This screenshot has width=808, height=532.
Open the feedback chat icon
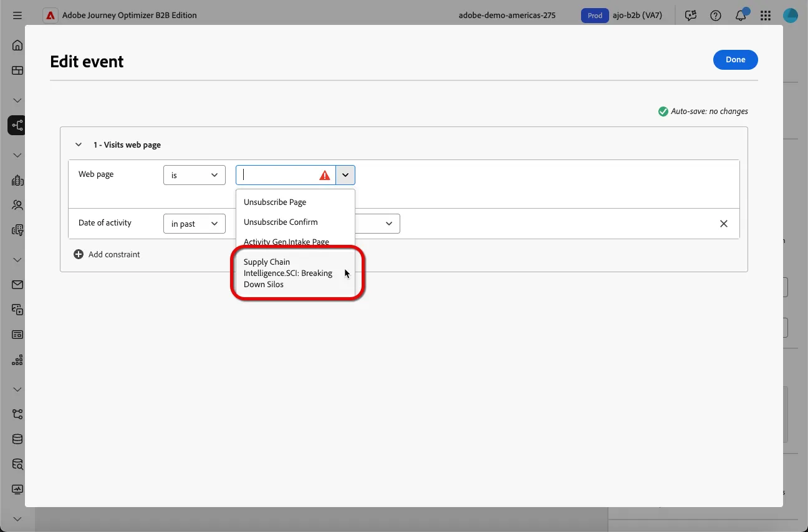(x=690, y=16)
